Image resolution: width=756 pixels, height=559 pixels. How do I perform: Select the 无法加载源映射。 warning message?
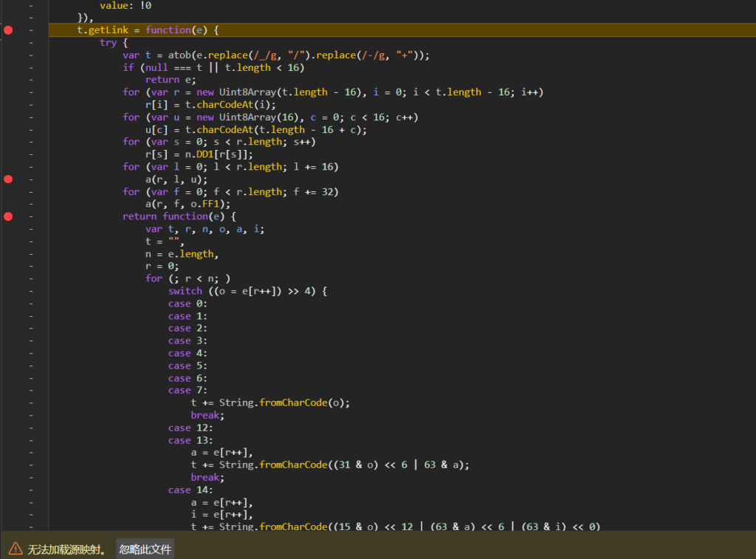coord(66,549)
